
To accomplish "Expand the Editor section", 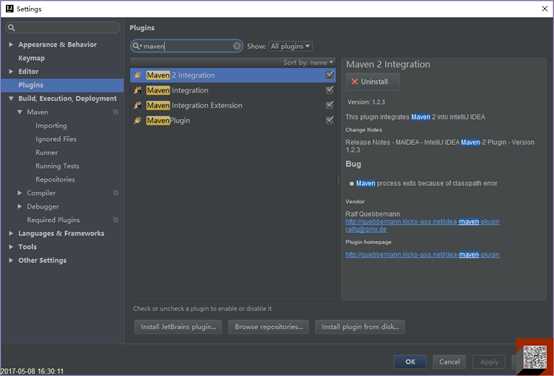I will pos(11,71).
